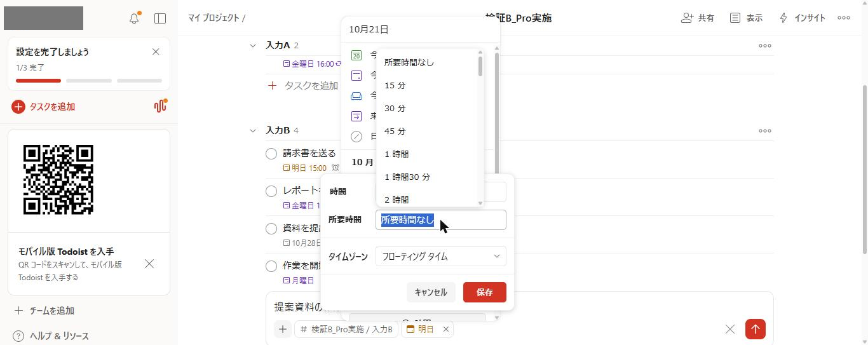Screen dimensions: 868x345
Task: Click the page vertical scrollbar
Action: point(864,168)
